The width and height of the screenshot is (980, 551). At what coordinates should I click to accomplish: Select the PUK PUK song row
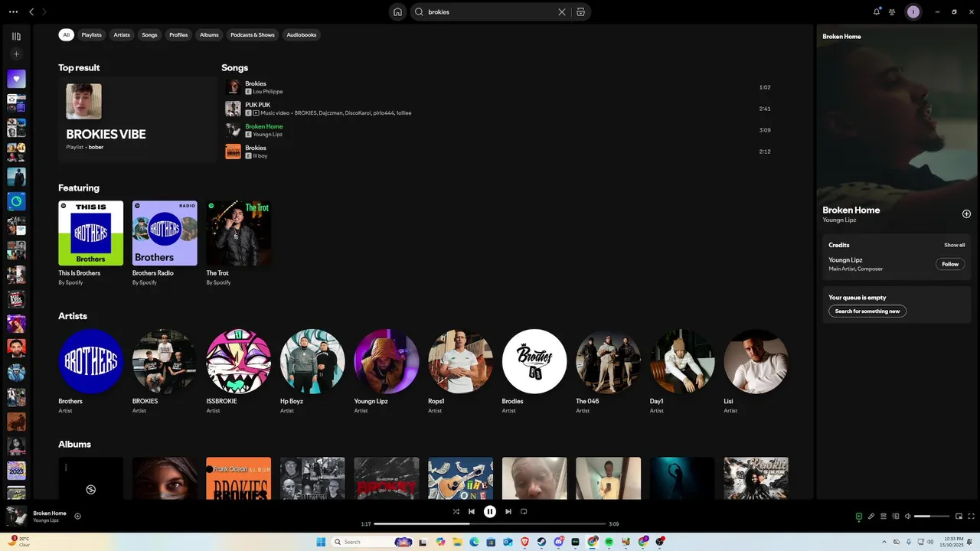[x=498, y=109]
